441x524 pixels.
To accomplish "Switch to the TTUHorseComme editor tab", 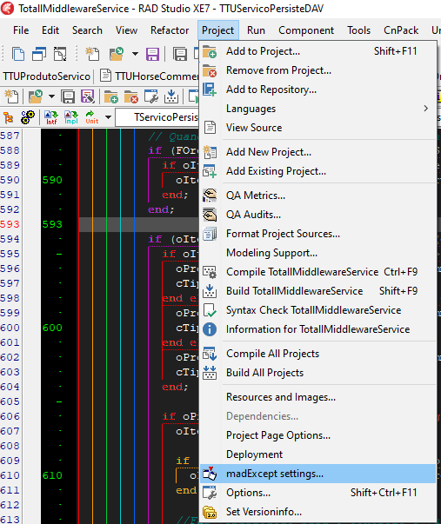I will (149, 76).
